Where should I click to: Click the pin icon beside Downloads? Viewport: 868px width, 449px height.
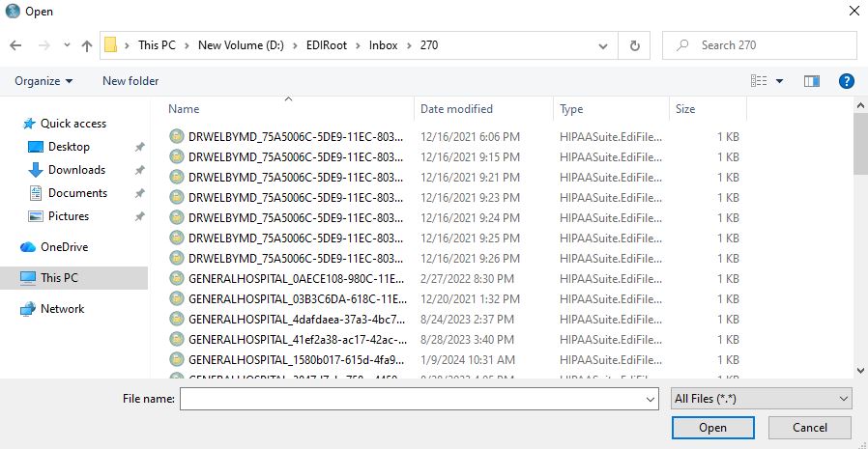click(140, 170)
